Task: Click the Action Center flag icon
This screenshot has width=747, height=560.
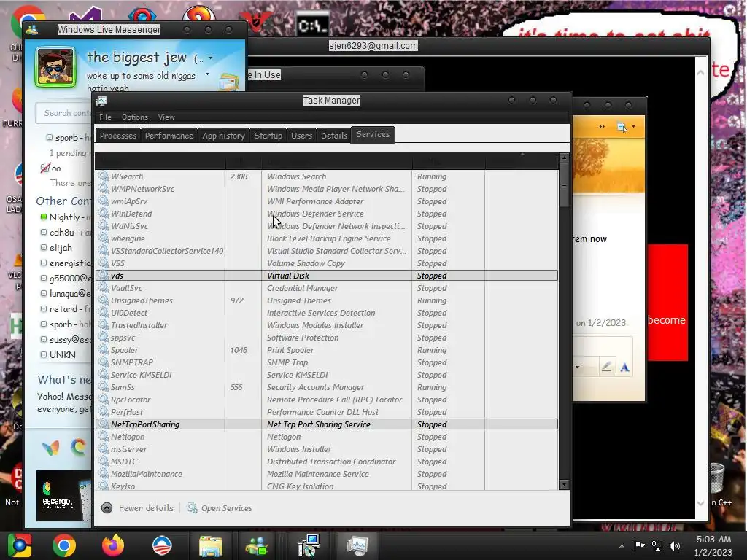Action: click(639, 545)
